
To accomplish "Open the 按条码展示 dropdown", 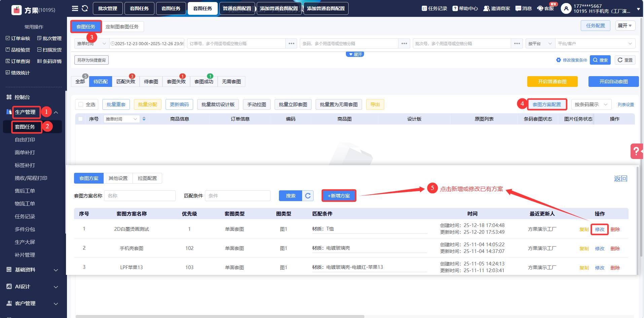I will [x=591, y=104].
